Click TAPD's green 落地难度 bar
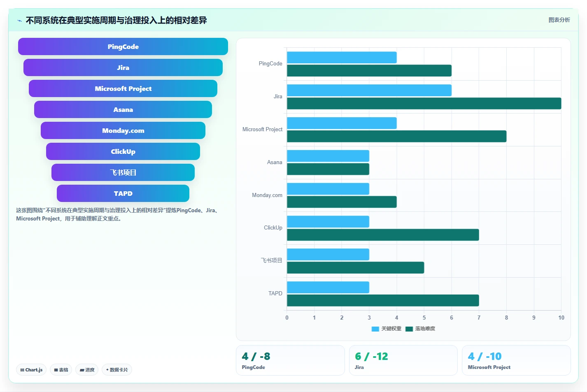The height and width of the screenshot is (392, 587). (x=383, y=300)
